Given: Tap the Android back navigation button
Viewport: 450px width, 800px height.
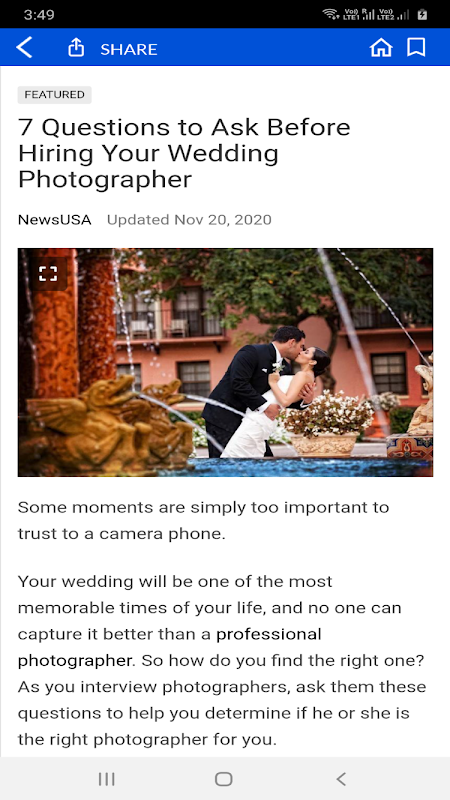Looking at the screenshot, I should tap(341, 779).
